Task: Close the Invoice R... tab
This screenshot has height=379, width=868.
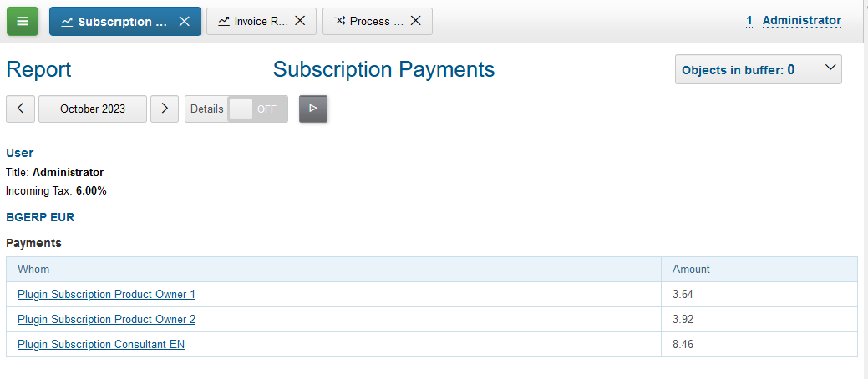Action: (x=300, y=22)
